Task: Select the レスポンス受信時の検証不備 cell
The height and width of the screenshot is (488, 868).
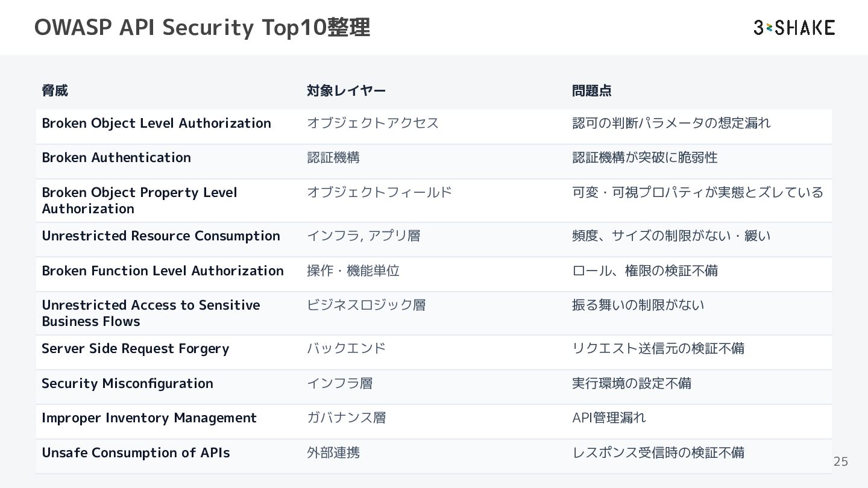Action: click(x=658, y=452)
